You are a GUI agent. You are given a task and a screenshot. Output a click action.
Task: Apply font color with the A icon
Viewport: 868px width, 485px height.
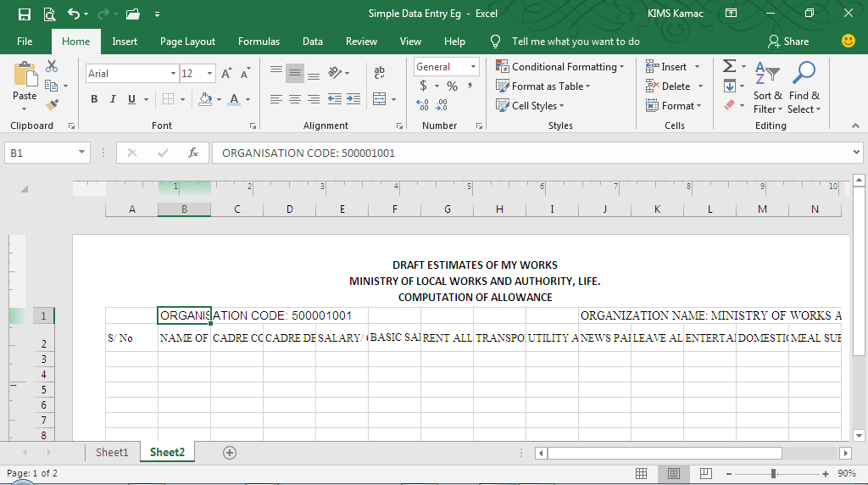pos(234,99)
